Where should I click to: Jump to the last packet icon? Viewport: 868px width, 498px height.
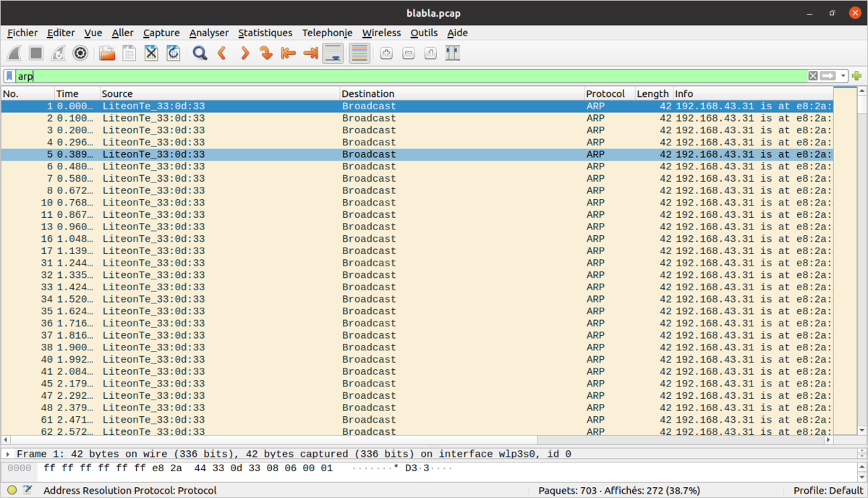click(x=311, y=53)
